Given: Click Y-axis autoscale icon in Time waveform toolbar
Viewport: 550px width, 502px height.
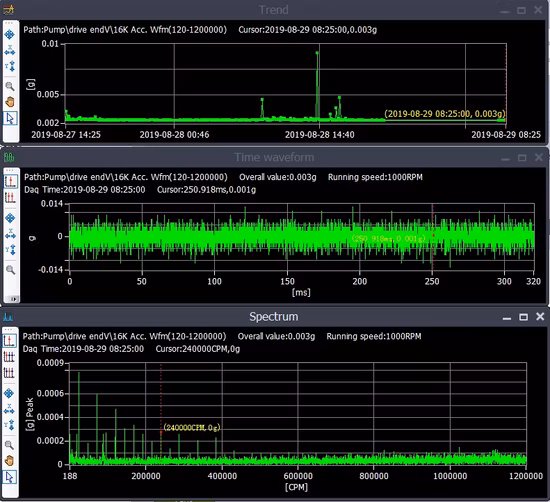Looking at the screenshot, I should pos(10,249).
